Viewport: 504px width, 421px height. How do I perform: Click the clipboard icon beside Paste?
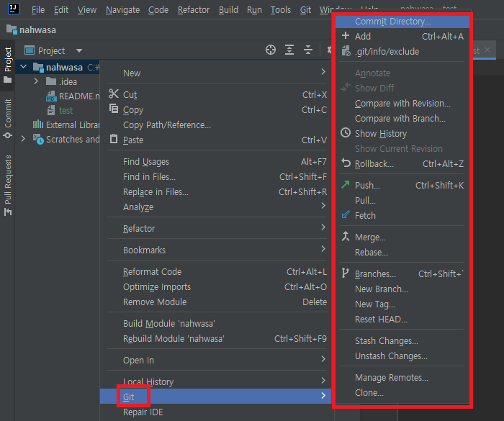(114, 139)
